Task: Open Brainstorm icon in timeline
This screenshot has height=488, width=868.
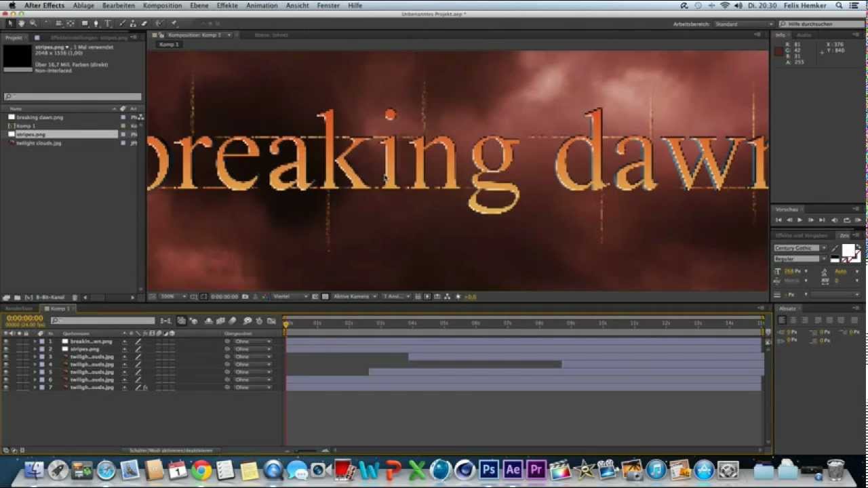Action: click(248, 321)
